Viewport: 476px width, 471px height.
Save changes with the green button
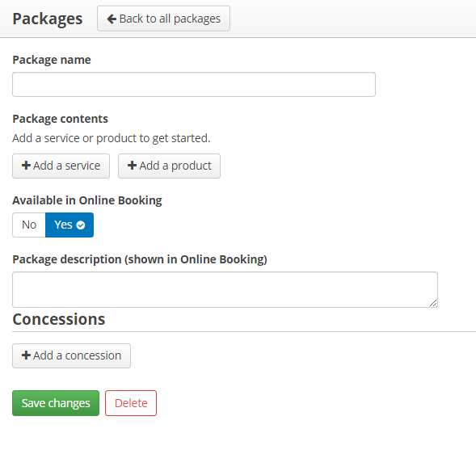(56, 403)
